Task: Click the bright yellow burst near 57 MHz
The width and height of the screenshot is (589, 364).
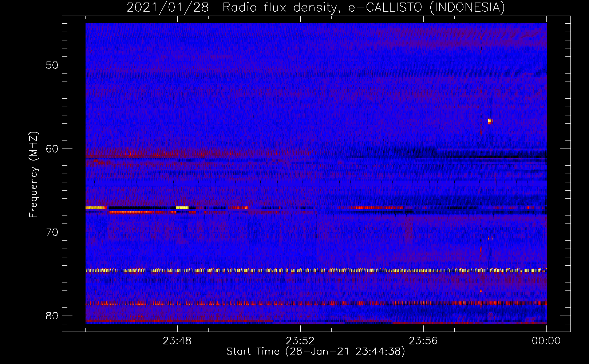Action: (490, 121)
